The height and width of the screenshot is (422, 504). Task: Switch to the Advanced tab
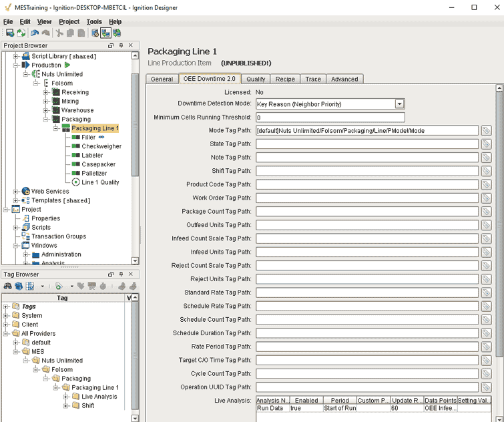click(x=344, y=79)
